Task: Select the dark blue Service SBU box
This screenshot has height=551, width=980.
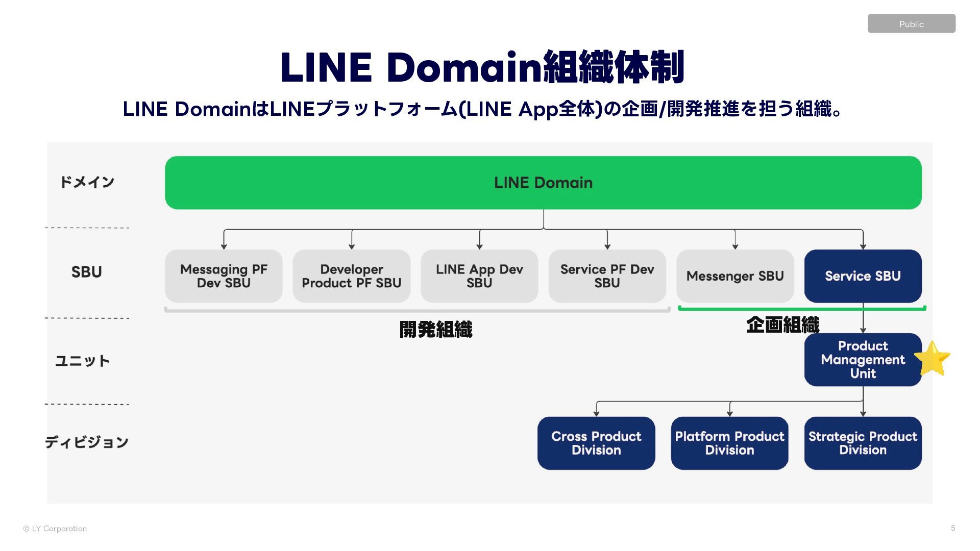Action: point(863,276)
